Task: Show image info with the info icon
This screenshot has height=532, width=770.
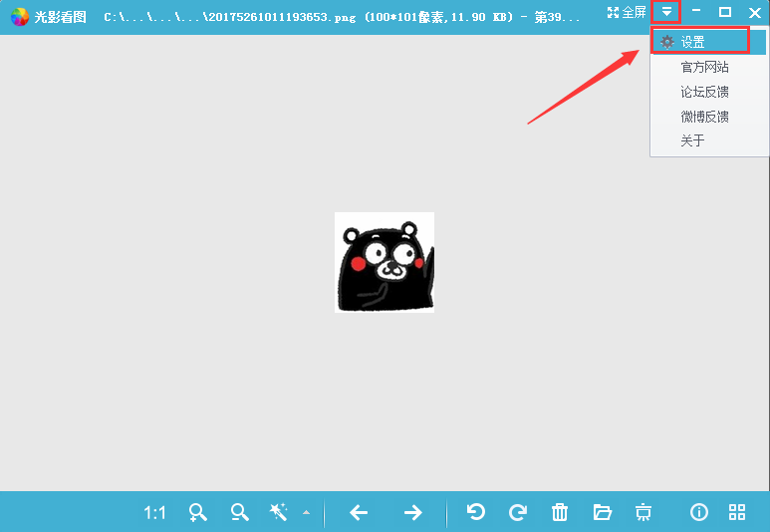Action: pos(699,513)
